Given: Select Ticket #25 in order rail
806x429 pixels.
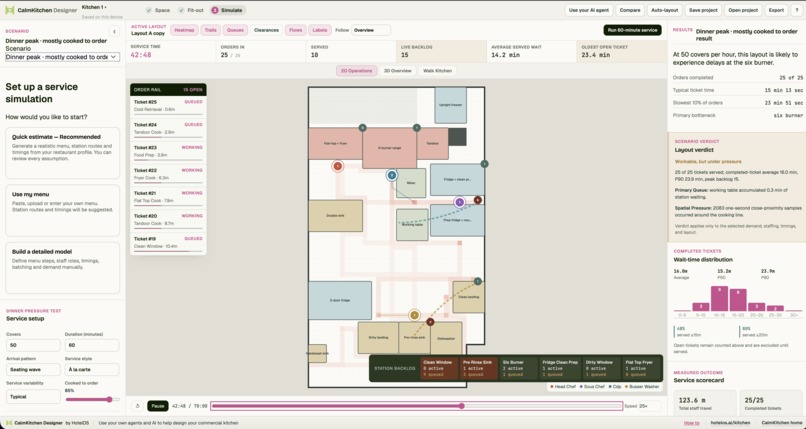Looking at the screenshot, I should (168, 106).
